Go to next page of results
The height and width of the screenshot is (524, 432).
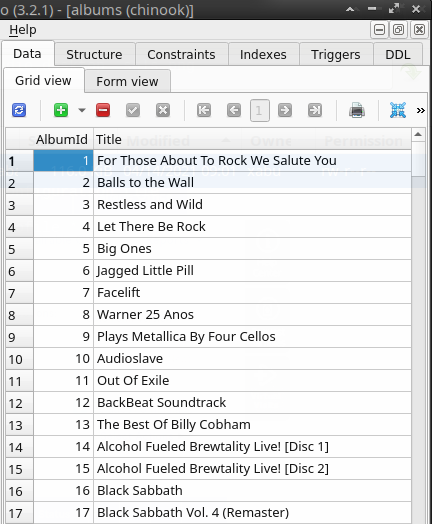[x=285, y=110]
